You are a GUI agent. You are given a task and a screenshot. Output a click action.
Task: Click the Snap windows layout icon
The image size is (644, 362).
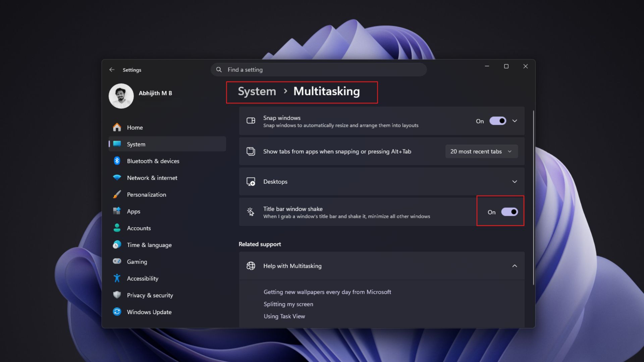[251, 121]
